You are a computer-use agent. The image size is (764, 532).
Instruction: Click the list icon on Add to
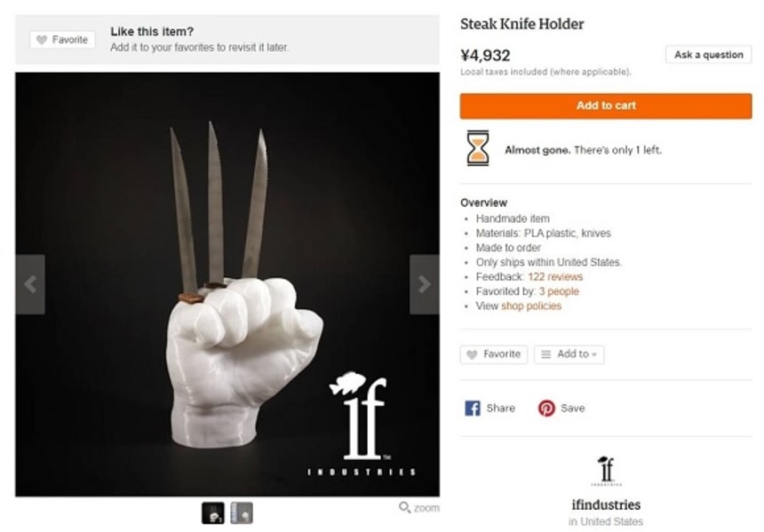[x=546, y=354]
